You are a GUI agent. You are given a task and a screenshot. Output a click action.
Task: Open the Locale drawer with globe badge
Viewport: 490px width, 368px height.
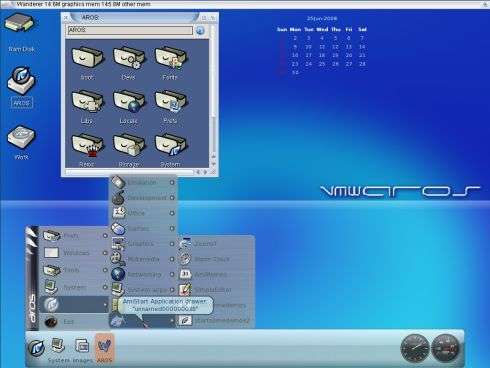129,102
